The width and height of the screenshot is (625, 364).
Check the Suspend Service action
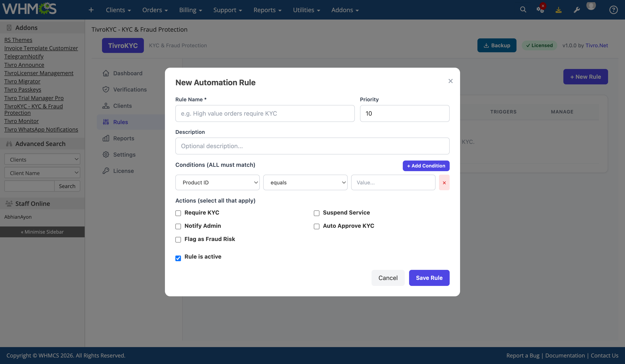pos(316,213)
